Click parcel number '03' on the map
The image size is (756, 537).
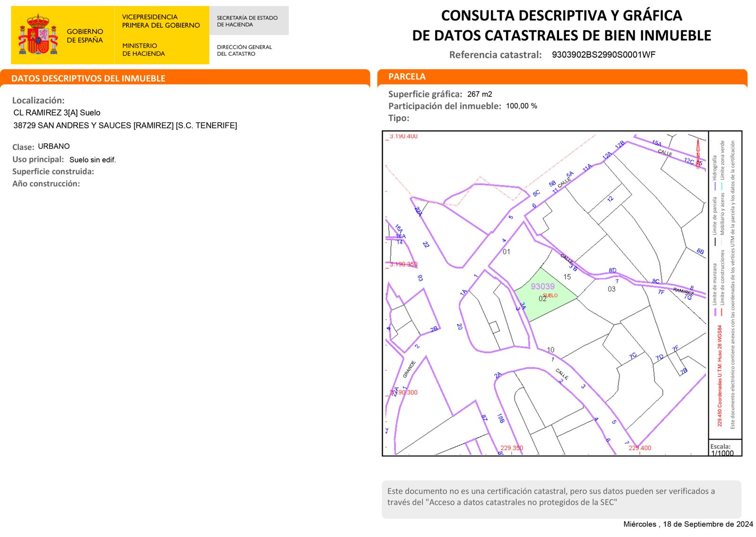tap(611, 289)
